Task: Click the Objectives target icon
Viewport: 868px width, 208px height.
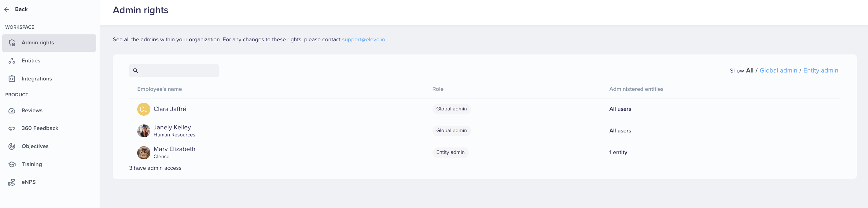Action: coord(12,146)
